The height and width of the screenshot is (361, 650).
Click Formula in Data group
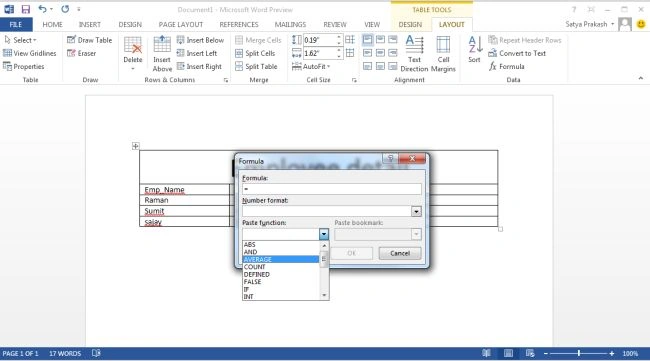click(x=507, y=66)
